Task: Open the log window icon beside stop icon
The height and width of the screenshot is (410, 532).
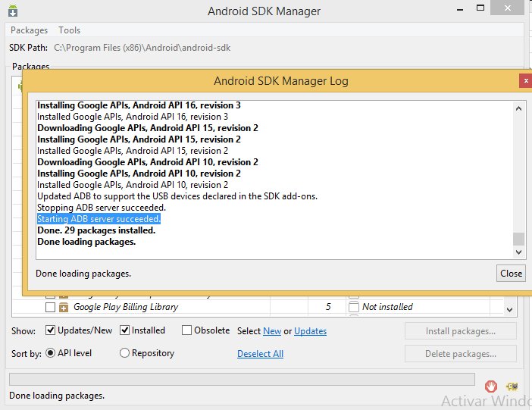Action: (x=512, y=387)
